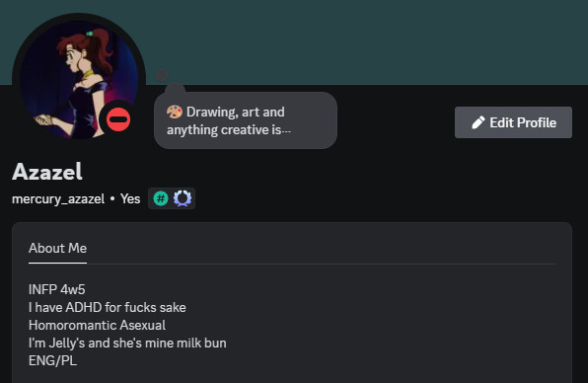588x383 pixels.
Task: Switch to the About Me tab
Action: pos(58,249)
